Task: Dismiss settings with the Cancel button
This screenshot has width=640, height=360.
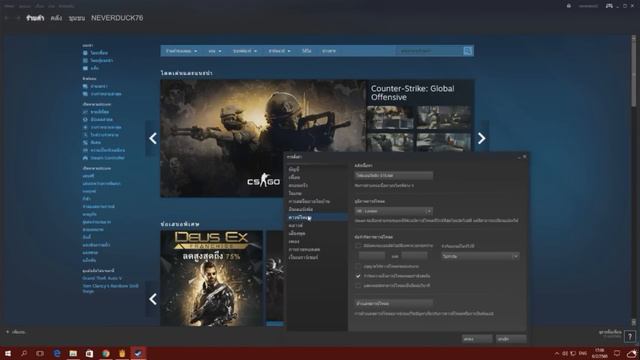Action: 511,339
